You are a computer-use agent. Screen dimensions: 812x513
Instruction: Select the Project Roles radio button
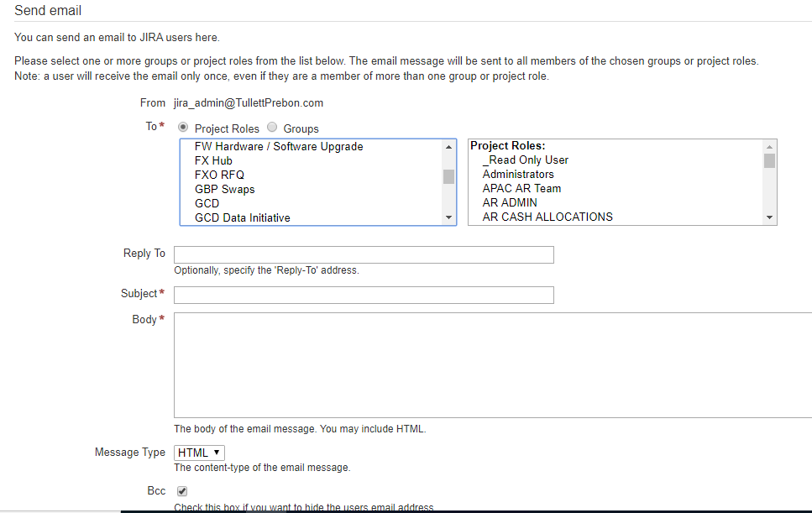tap(182, 128)
